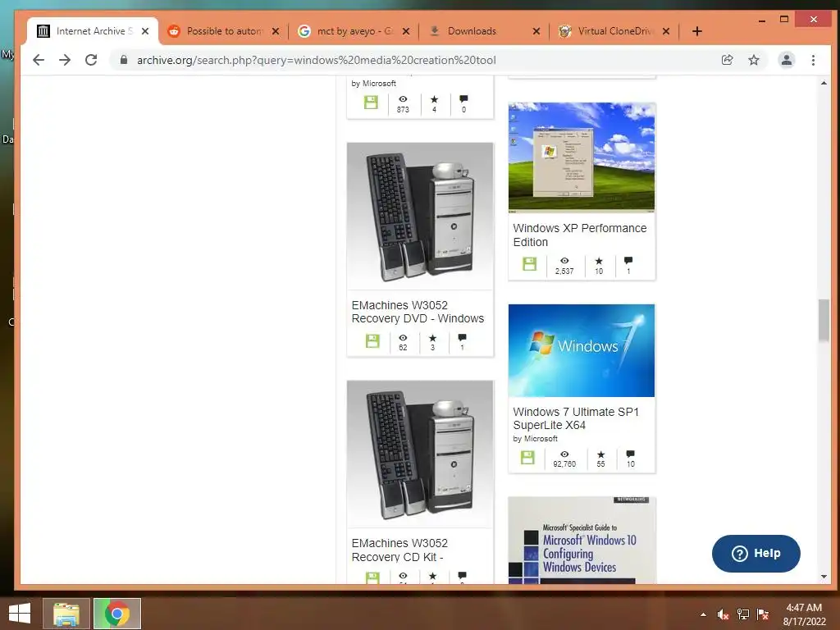Click favorites star showing 10 for Windows XP
The image size is (840, 630).
tap(599, 261)
